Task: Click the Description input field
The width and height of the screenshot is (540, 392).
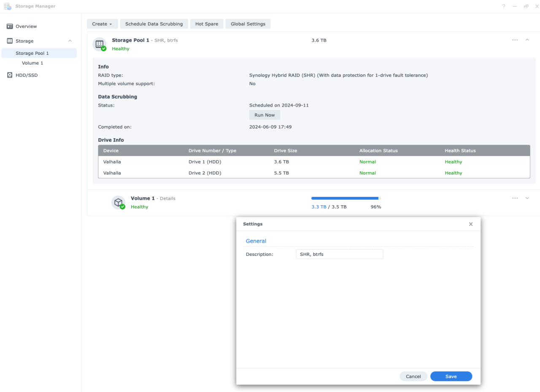Action: 339,254
